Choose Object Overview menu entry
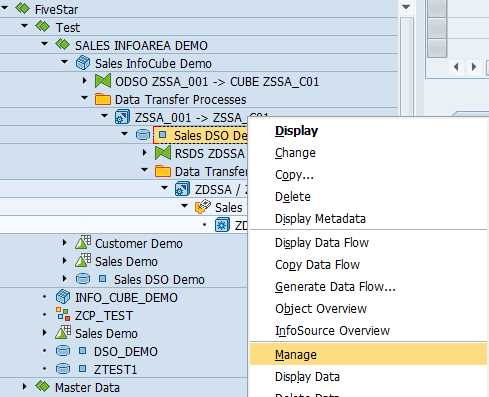Viewport: 489px width, 397px height. coord(321,309)
